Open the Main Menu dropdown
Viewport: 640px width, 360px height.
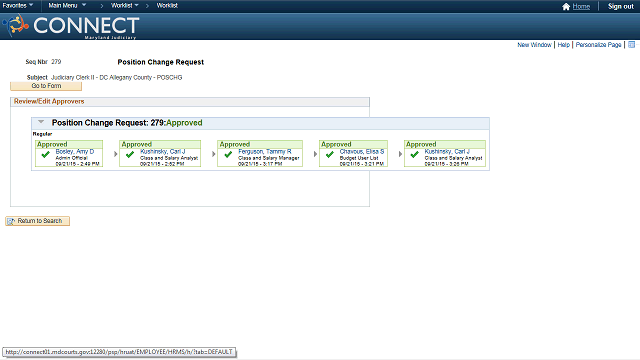67,6
